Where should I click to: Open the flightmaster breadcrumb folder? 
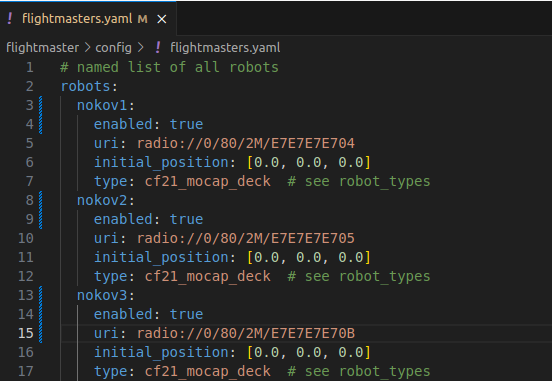[x=43, y=48]
